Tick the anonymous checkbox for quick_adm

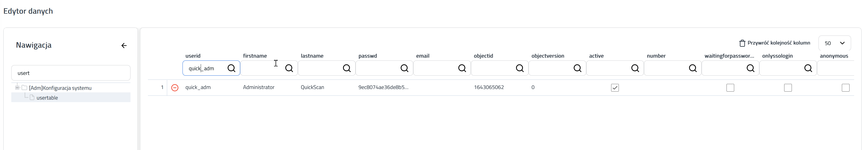(x=845, y=88)
